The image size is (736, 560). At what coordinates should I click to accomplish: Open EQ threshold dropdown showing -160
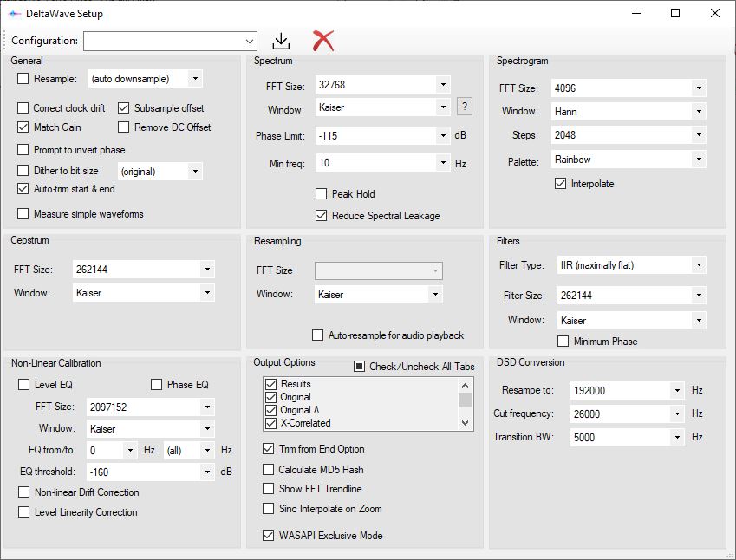click(151, 472)
